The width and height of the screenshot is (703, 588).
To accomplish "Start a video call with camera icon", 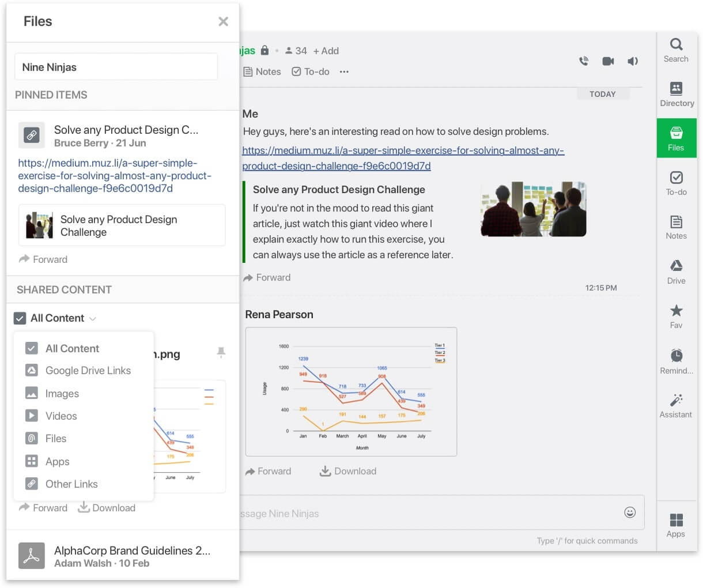I will (x=608, y=61).
